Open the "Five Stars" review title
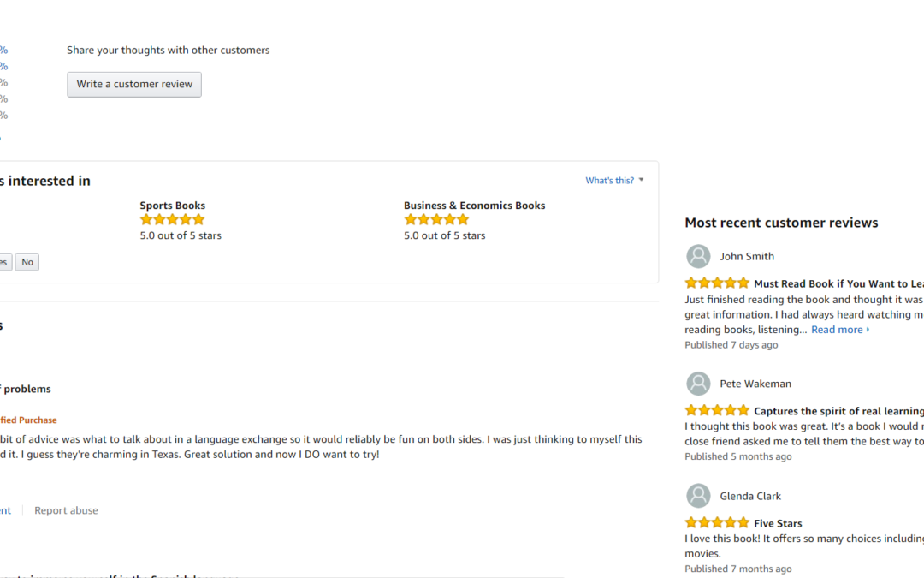 778,523
